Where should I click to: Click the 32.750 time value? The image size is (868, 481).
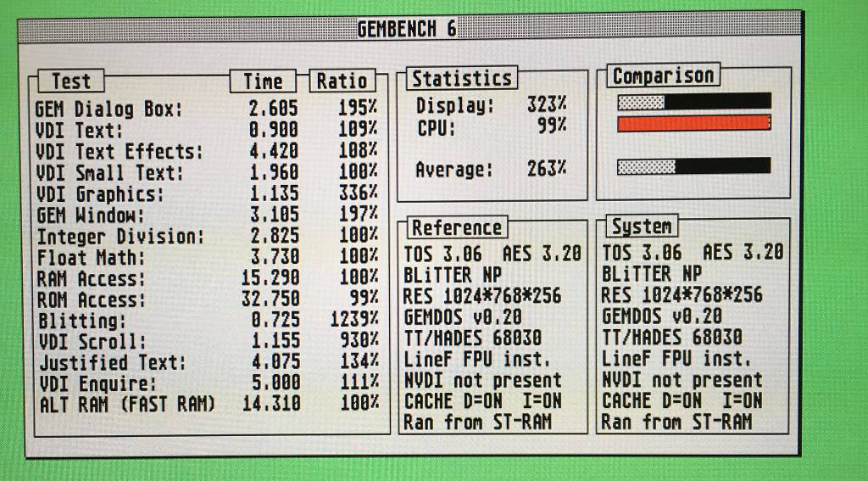point(270,299)
